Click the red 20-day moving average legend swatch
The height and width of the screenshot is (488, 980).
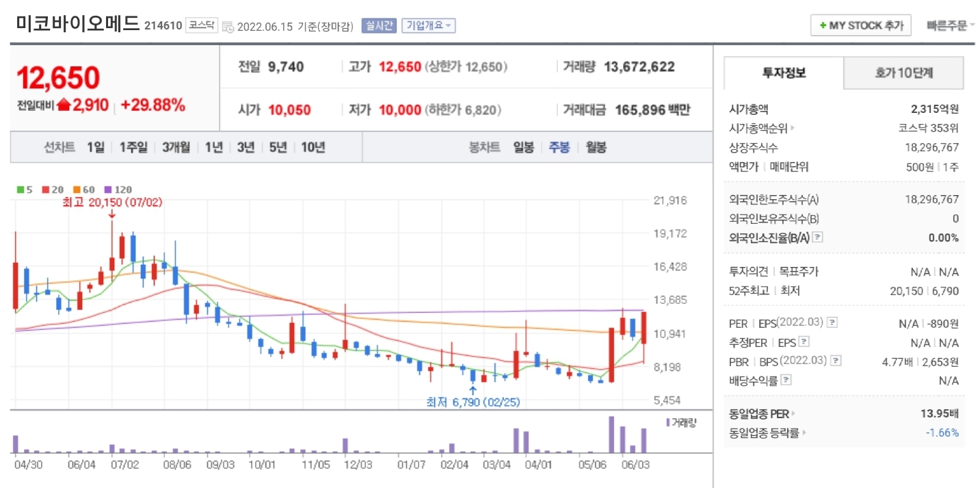click(x=45, y=190)
